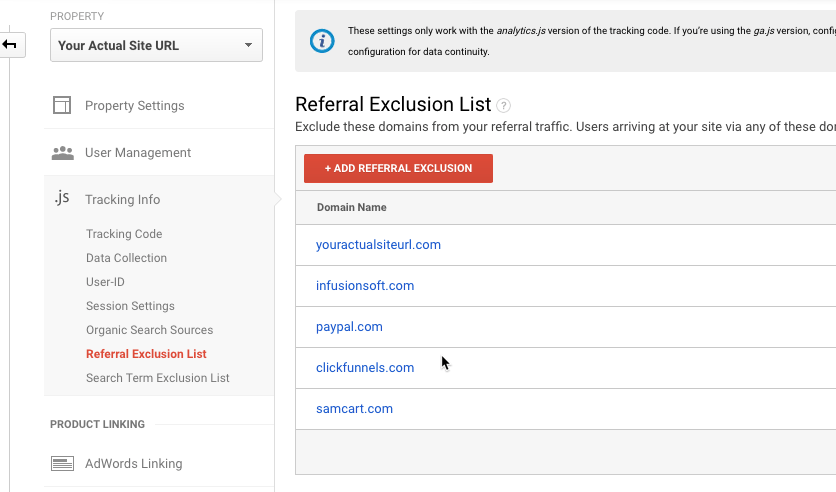
Task: Click the .js Tracking Info icon
Action: click(62, 198)
